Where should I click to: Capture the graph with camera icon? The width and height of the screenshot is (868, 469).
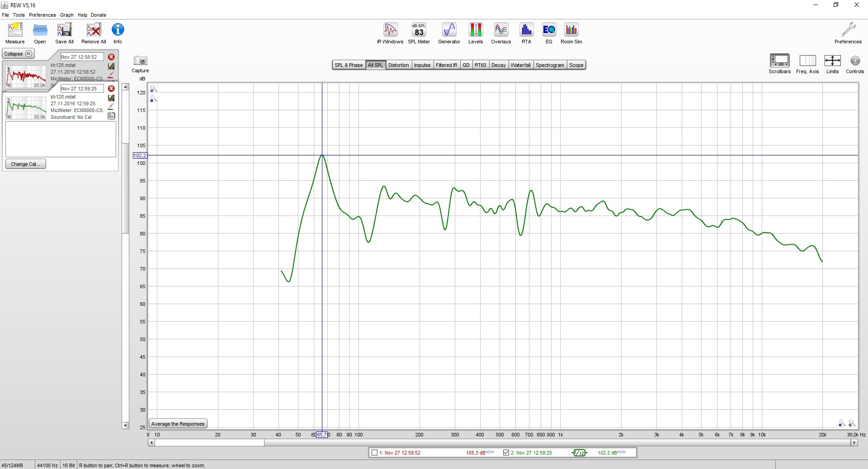140,61
